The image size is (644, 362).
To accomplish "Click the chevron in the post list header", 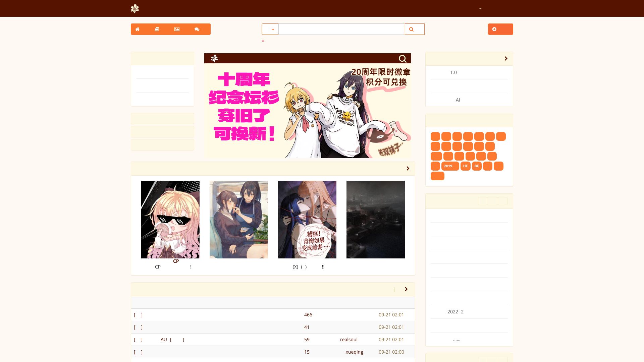I will (x=406, y=289).
